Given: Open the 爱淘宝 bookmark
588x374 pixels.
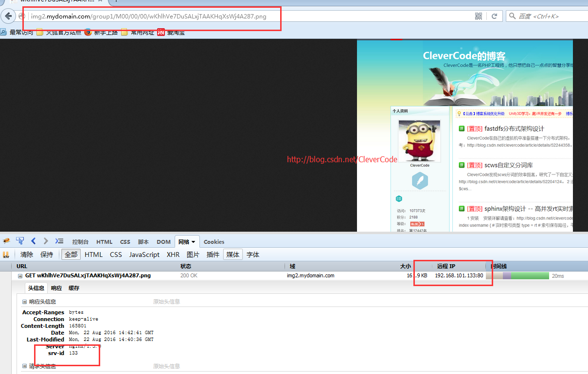Looking at the screenshot, I should click(171, 33).
